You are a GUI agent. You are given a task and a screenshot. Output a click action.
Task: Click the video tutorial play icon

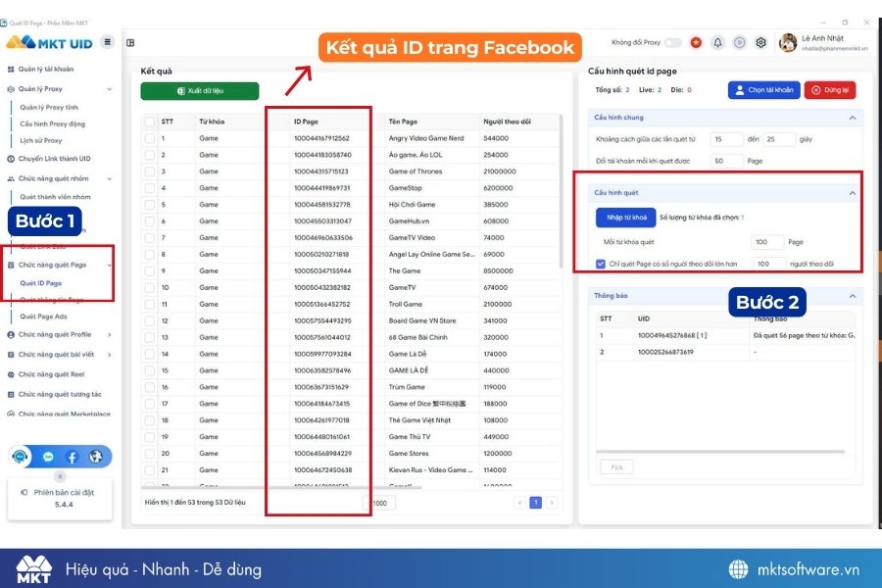(740, 43)
